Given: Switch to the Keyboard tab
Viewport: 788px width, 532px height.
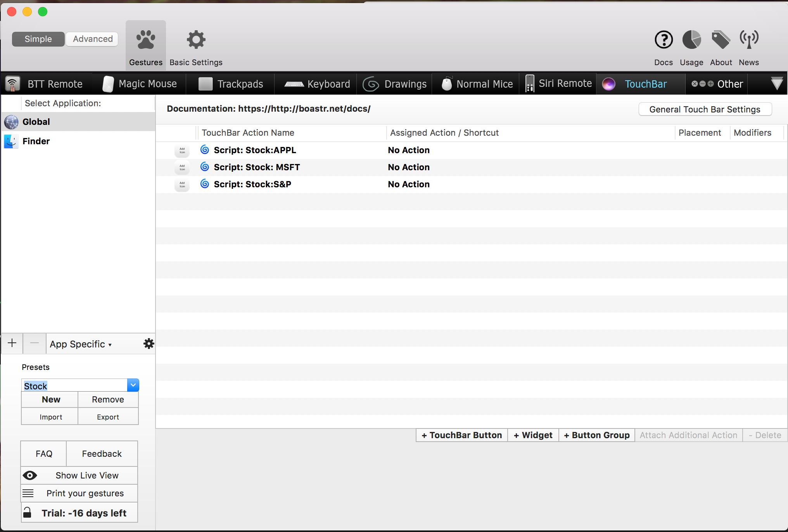Looking at the screenshot, I should point(316,84).
